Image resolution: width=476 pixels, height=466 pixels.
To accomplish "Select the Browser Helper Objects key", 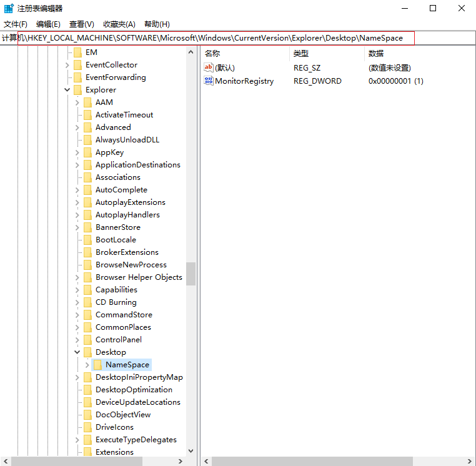I will (x=139, y=277).
